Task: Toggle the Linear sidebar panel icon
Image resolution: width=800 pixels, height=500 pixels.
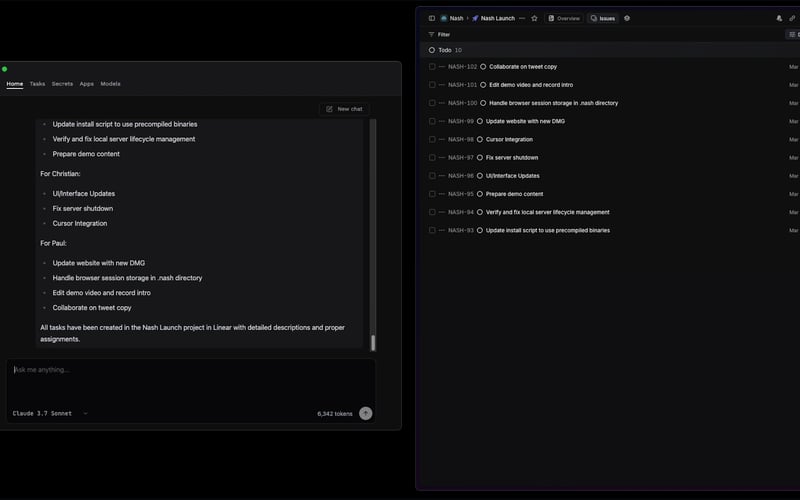Action: click(x=432, y=18)
